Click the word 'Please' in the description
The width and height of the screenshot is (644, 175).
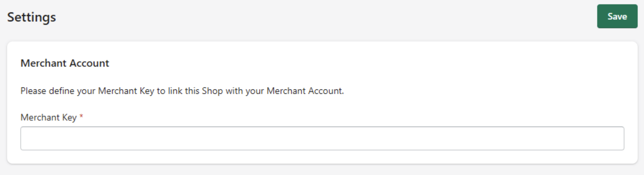click(x=33, y=91)
